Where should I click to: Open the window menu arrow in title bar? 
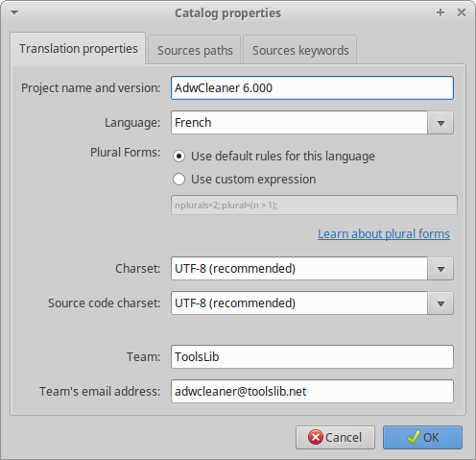pyautogui.click(x=14, y=12)
